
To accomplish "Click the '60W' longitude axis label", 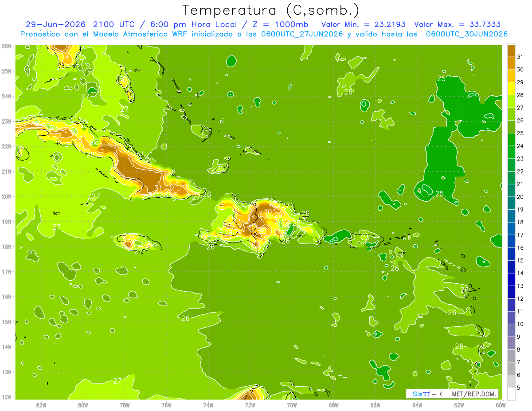I will click(501, 405).
